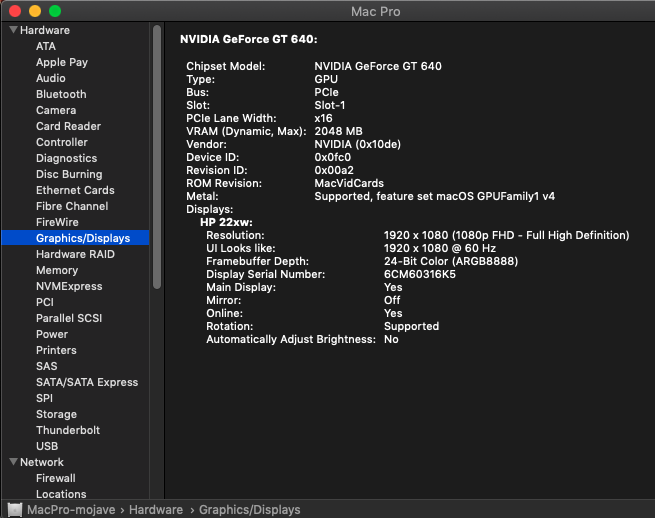Viewport: 655px width, 518px height.
Task: Select Camera in the sidebar
Action: pos(56,110)
